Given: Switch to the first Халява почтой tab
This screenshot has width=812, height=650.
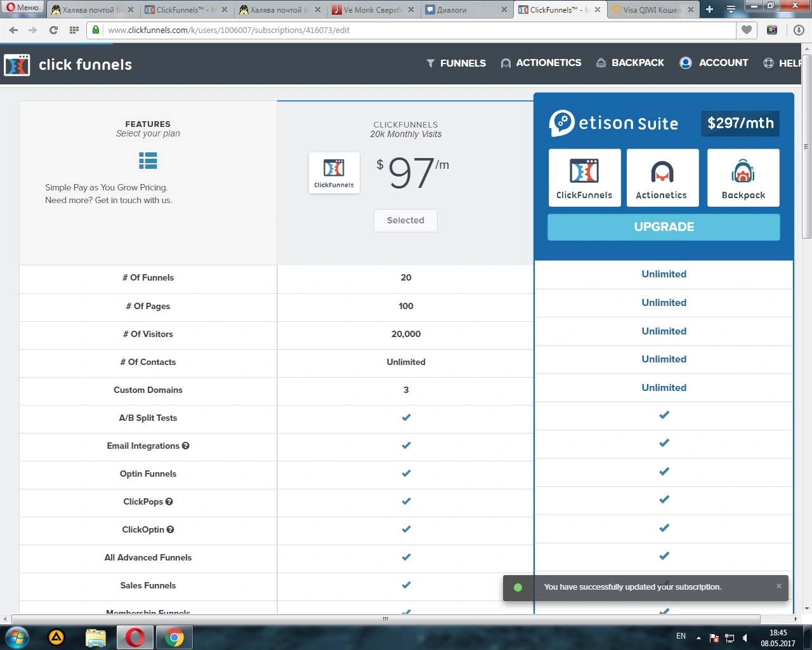Looking at the screenshot, I should pos(93,10).
